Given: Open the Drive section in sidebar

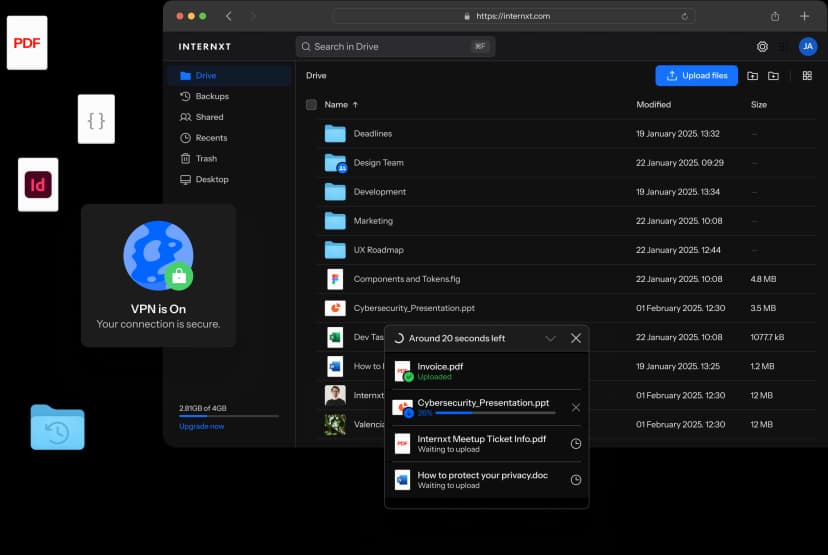Looking at the screenshot, I should point(229,76).
